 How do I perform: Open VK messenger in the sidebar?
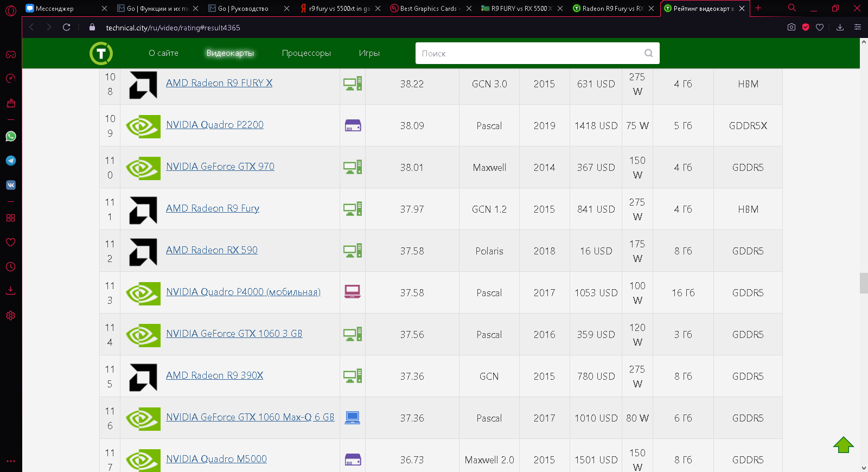pos(11,185)
